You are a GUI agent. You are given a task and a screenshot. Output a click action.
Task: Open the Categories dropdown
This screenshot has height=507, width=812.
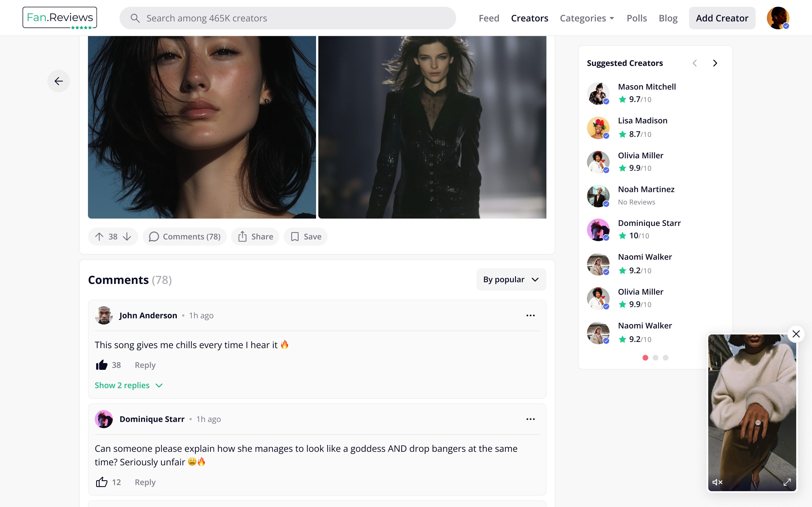586,18
